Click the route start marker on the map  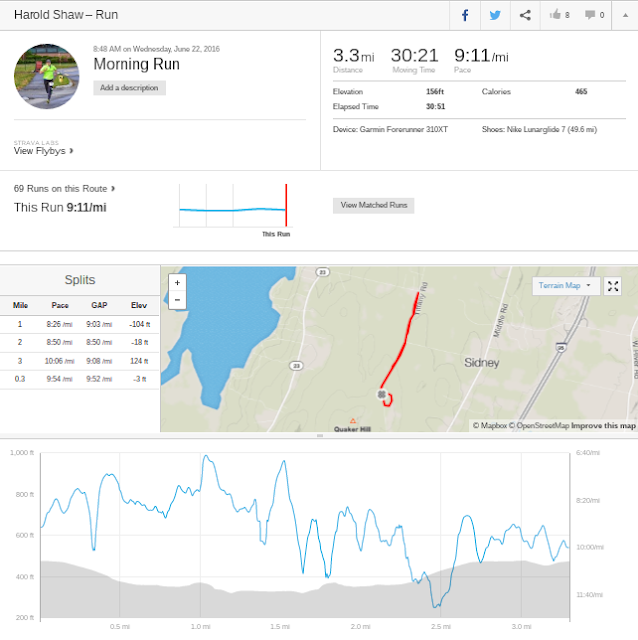point(381,395)
